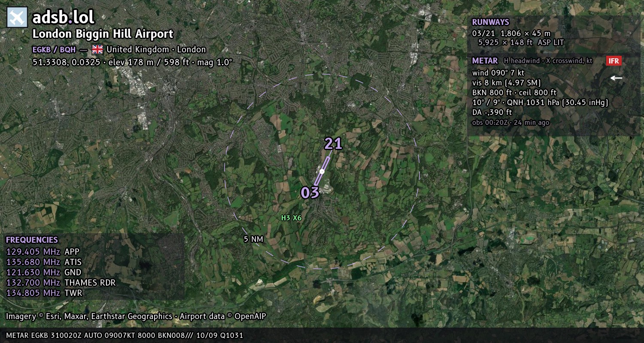This screenshot has width=644, height=343.
Task: Click the wind 090° 7 kt reading
Action: (498, 73)
